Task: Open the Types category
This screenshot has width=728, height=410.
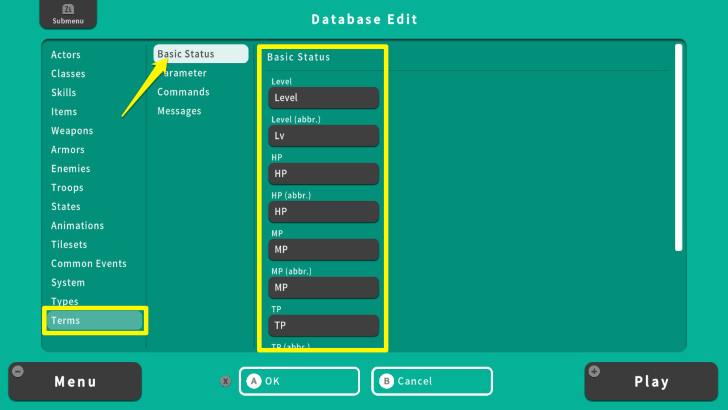Action: (65, 302)
